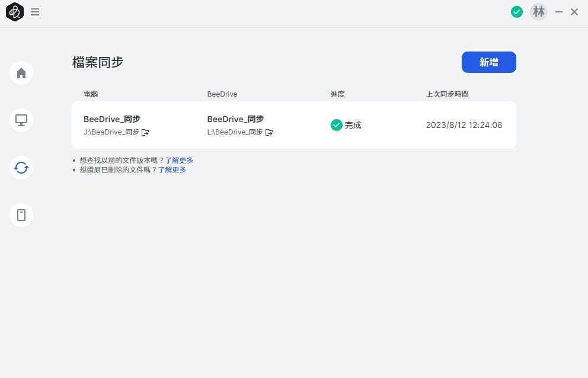Click the 檔案同步 page title

pyautogui.click(x=98, y=62)
